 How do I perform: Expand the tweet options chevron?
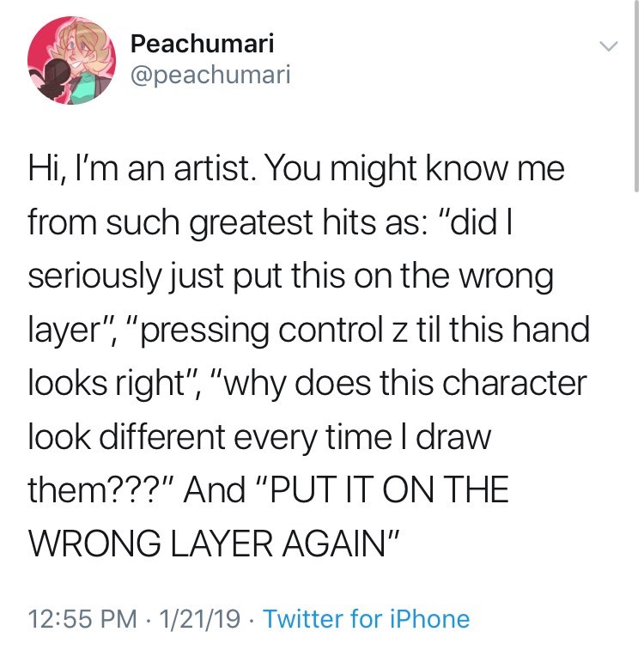[x=608, y=46]
